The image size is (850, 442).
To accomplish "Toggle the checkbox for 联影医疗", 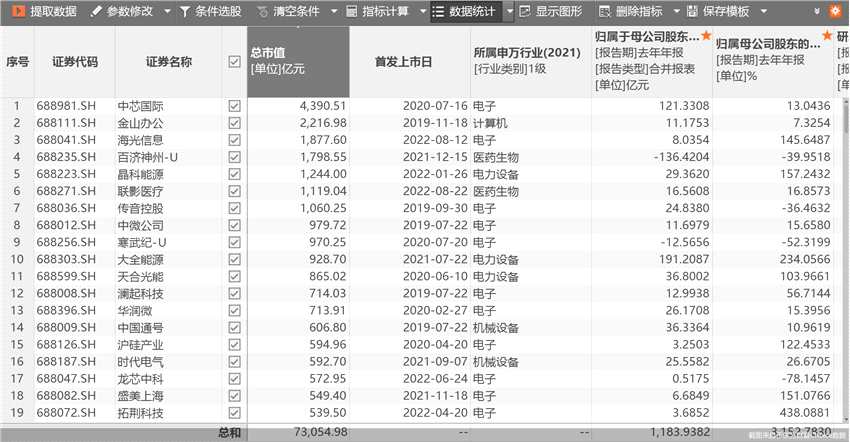I will (x=234, y=191).
